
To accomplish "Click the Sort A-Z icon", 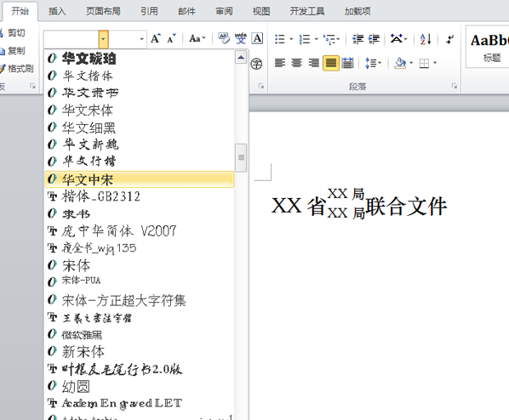I will tap(426, 39).
